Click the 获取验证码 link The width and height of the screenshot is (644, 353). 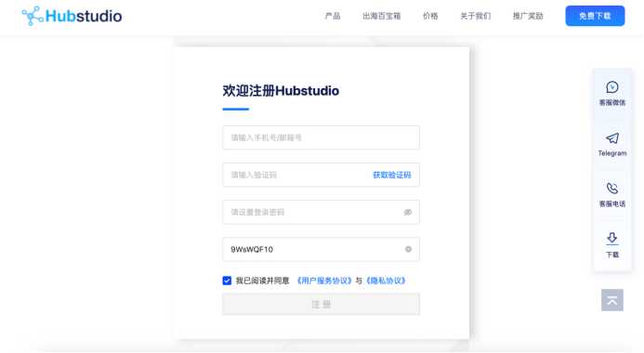point(391,176)
